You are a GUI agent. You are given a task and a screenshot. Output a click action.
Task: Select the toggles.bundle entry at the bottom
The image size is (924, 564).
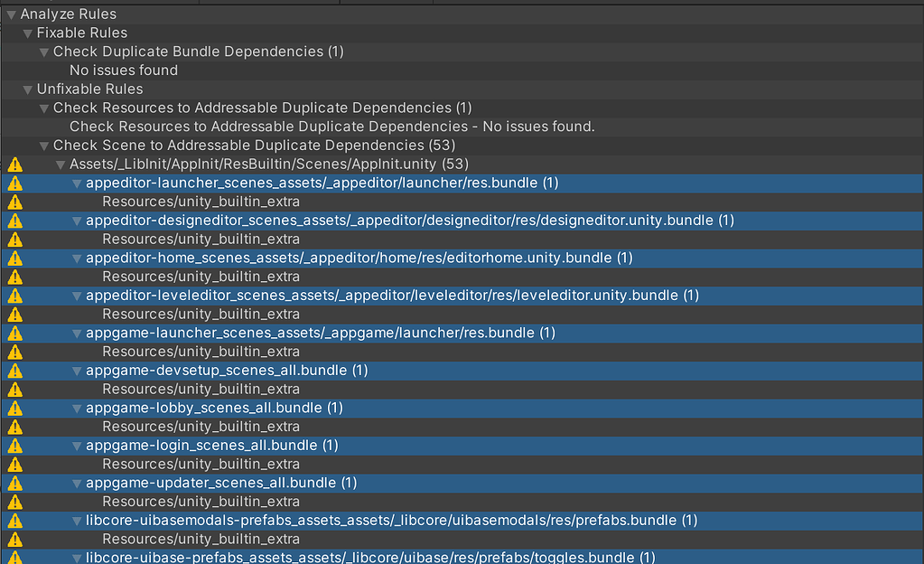point(361,557)
